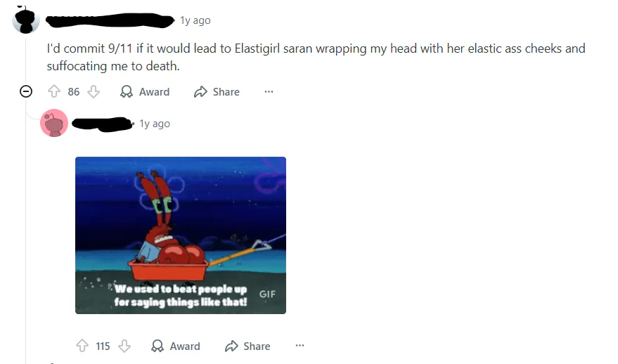Screen dimensions: 618x364
Task: Open the top comment's 1y ago timestamp
Action: [195, 20]
